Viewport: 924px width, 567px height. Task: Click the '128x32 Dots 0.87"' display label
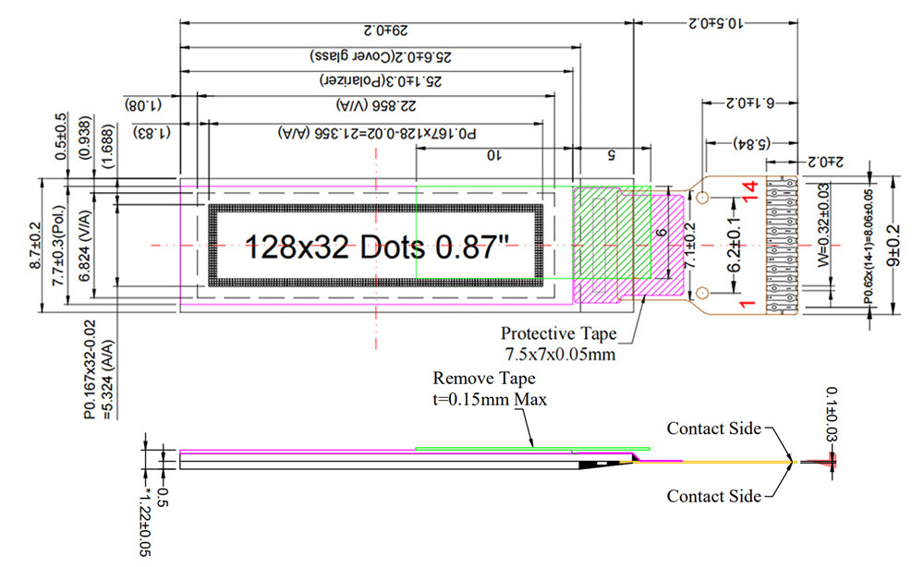tap(376, 247)
